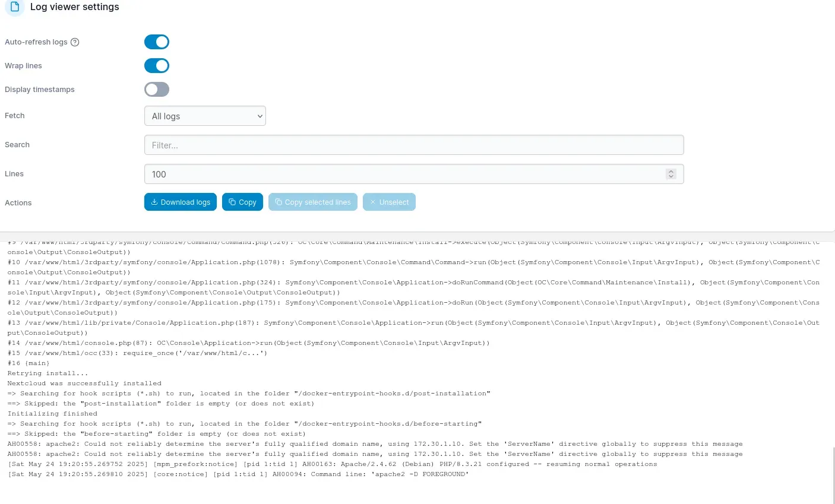The image size is (835, 504).
Task: Select the 'Initializing finished' log line
Action: (x=52, y=414)
